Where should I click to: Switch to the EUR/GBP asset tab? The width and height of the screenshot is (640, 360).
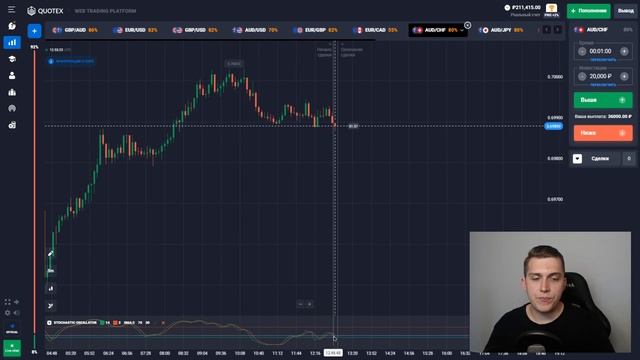coord(316,30)
